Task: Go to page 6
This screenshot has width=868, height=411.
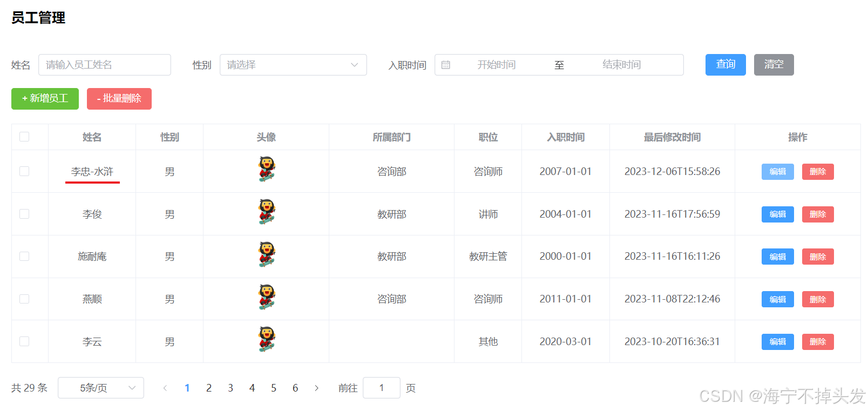Action: coord(295,388)
